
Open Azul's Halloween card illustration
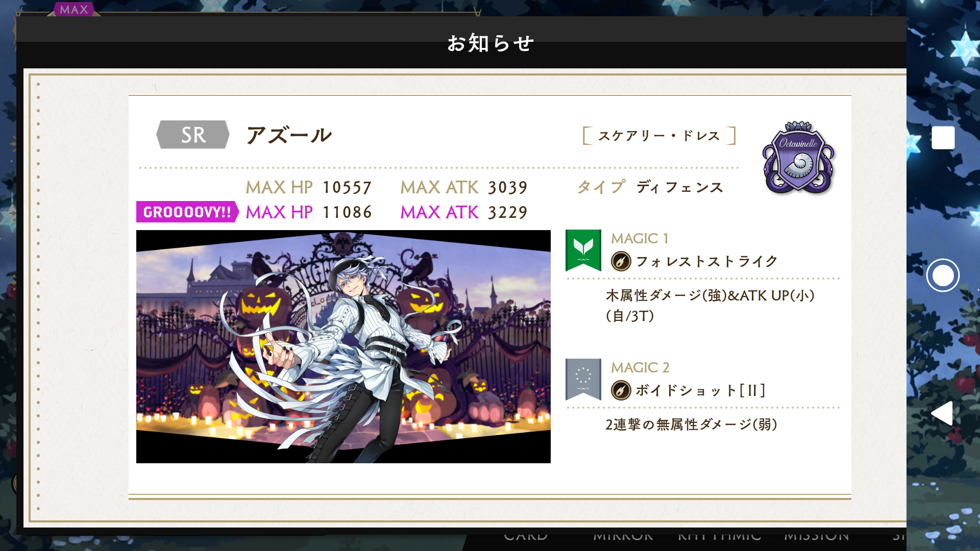344,346
